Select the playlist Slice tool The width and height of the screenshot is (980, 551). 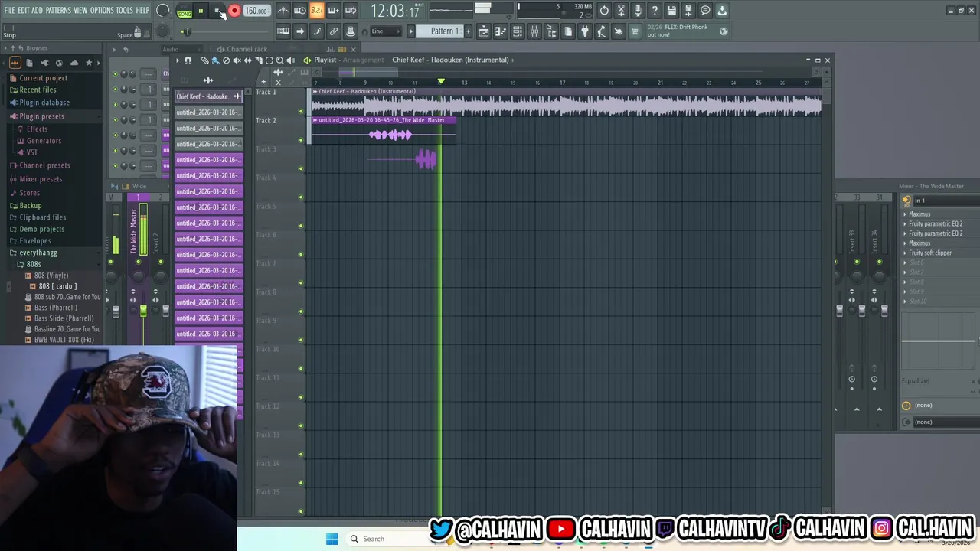[x=258, y=60]
